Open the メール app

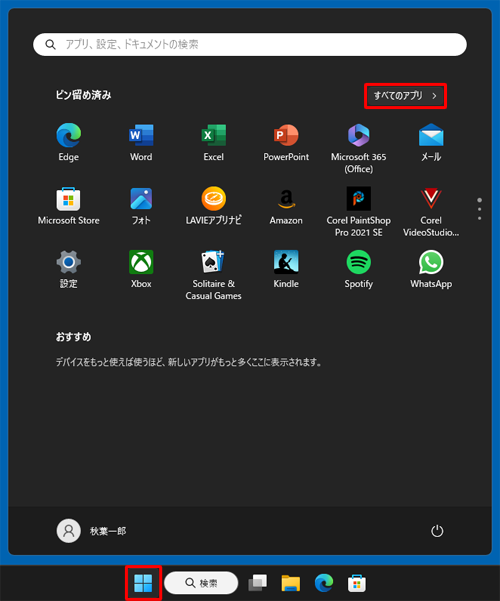(431, 142)
